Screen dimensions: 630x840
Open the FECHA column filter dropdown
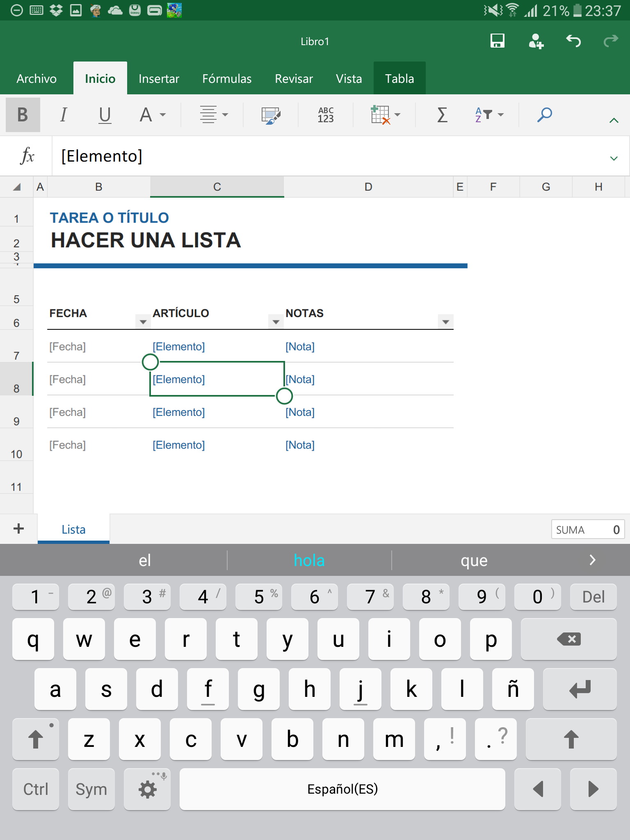pyautogui.click(x=143, y=322)
